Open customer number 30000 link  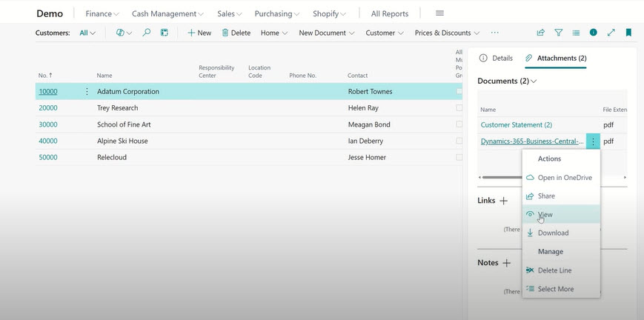point(48,124)
